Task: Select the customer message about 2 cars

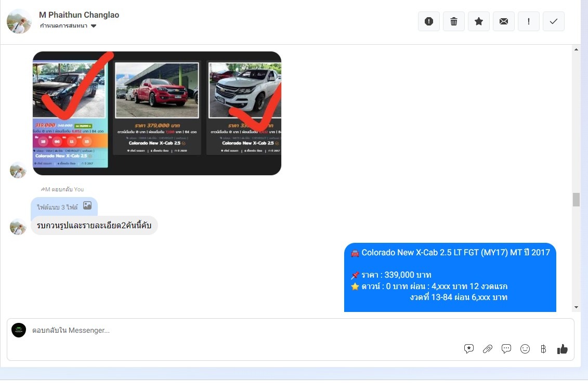Action: [x=94, y=225]
